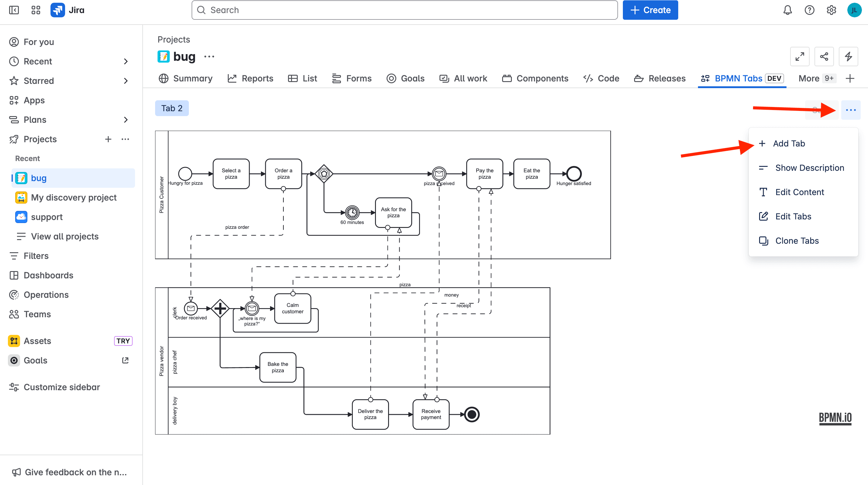Open Dashboards in sidebar
The width and height of the screenshot is (868, 485).
[x=71, y=275]
